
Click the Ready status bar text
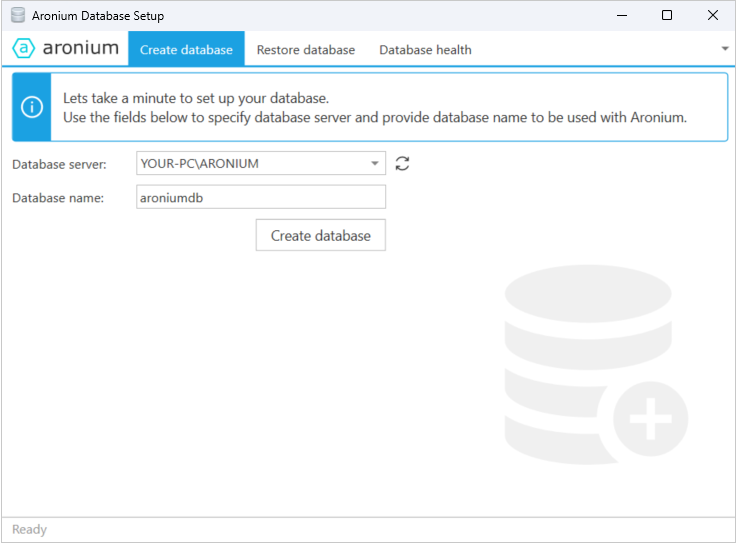(29, 529)
